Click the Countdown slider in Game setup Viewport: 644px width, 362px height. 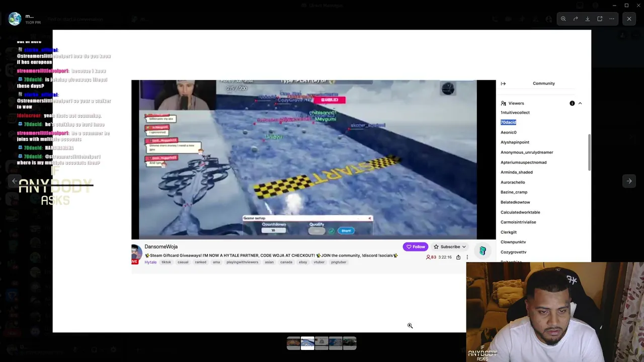point(274,231)
